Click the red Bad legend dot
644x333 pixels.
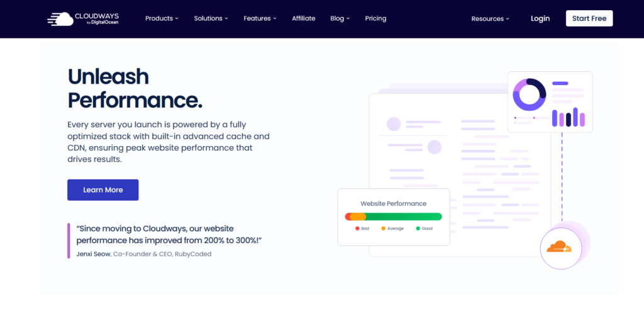point(357,229)
